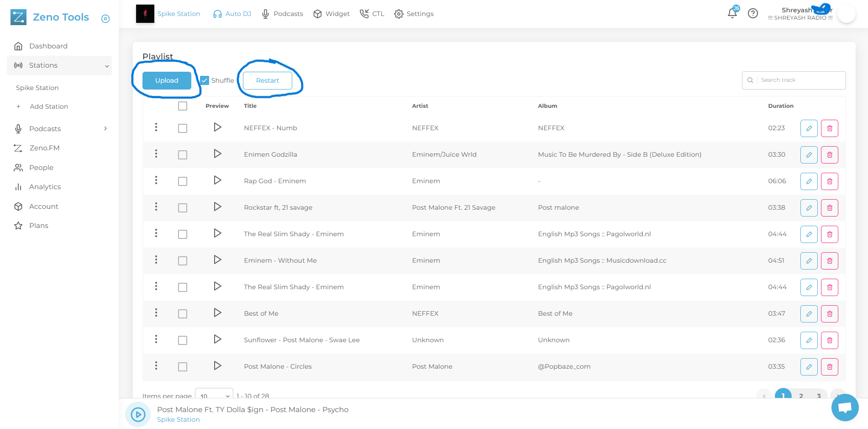Image resolution: width=868 pixels, height=429 pixels.
Task: Edit the Best of Me track
Action: click(809, 314)
